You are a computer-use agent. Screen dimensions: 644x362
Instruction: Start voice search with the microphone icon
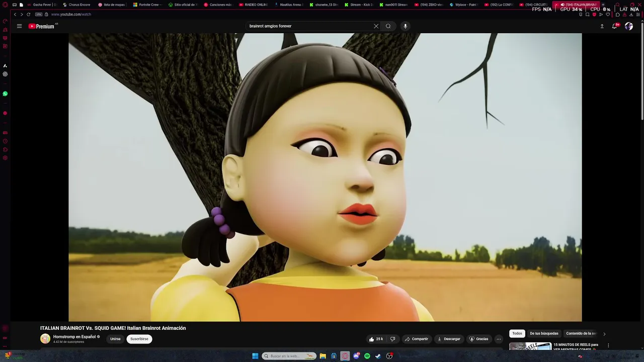coord(405,26)
